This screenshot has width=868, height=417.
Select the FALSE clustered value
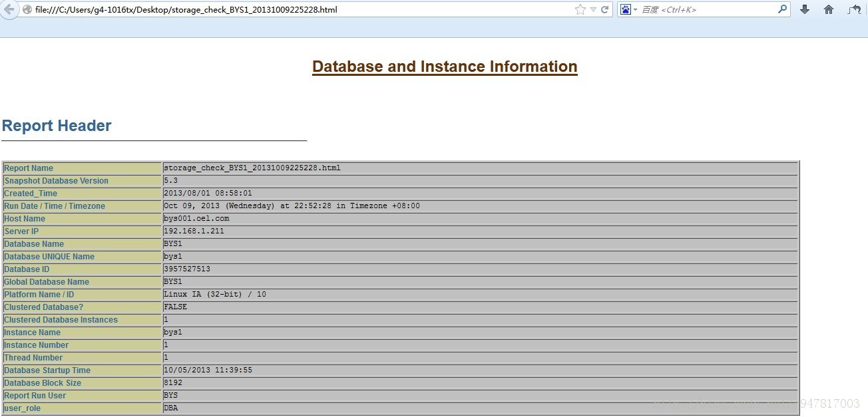point(175,307)
